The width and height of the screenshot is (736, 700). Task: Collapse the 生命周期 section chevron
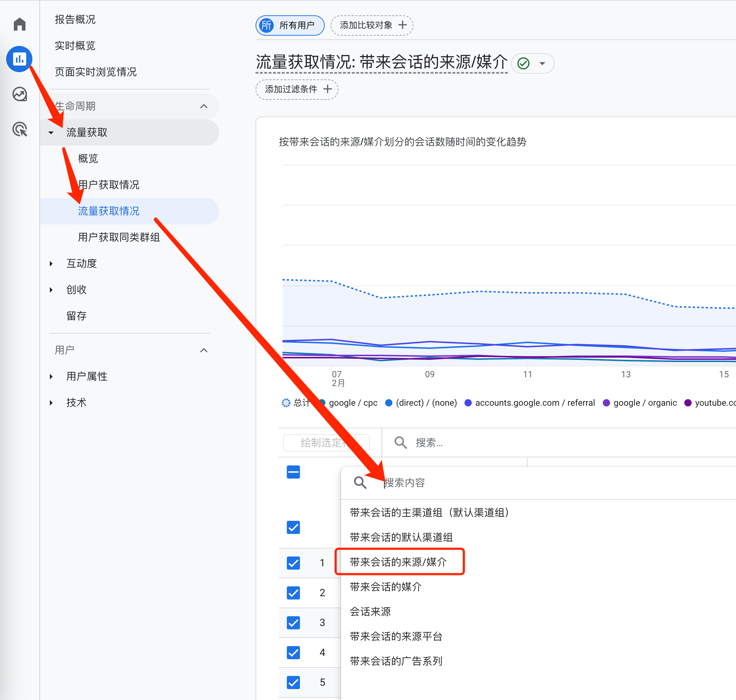tap(204, 106)
